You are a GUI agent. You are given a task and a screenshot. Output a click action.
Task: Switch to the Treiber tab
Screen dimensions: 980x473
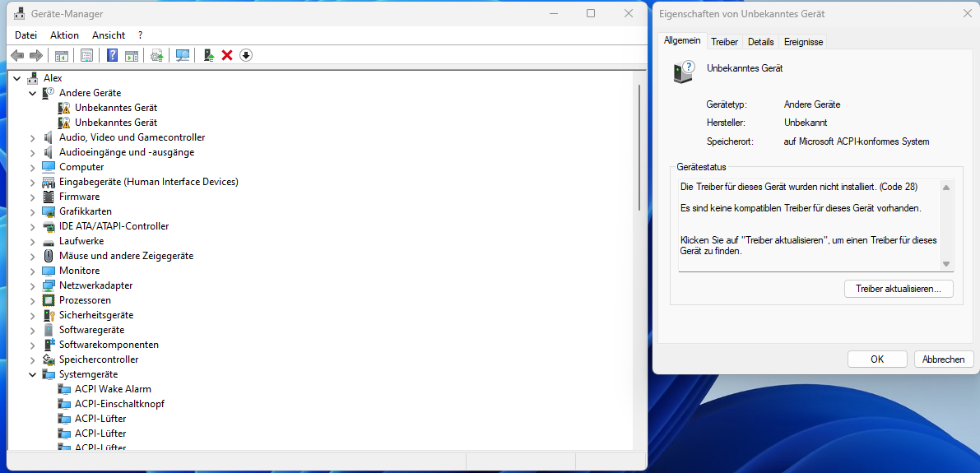pyautogui.click(x=724, y=42)
